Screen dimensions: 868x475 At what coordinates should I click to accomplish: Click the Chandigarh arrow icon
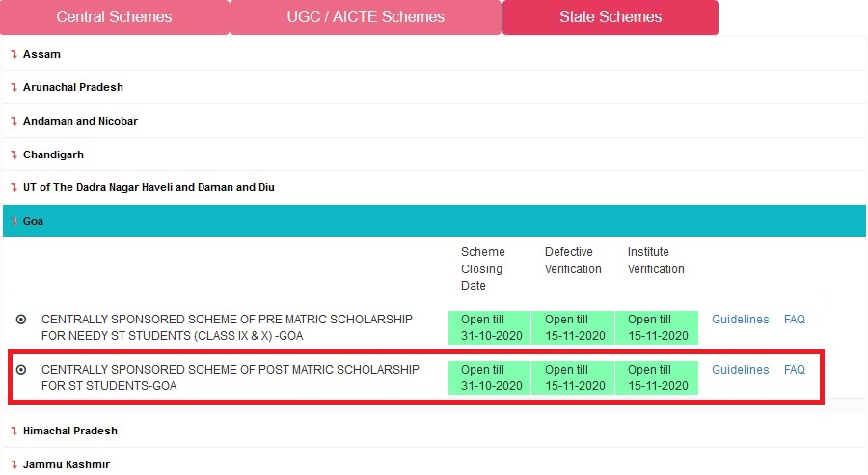(x=14, y=155)
